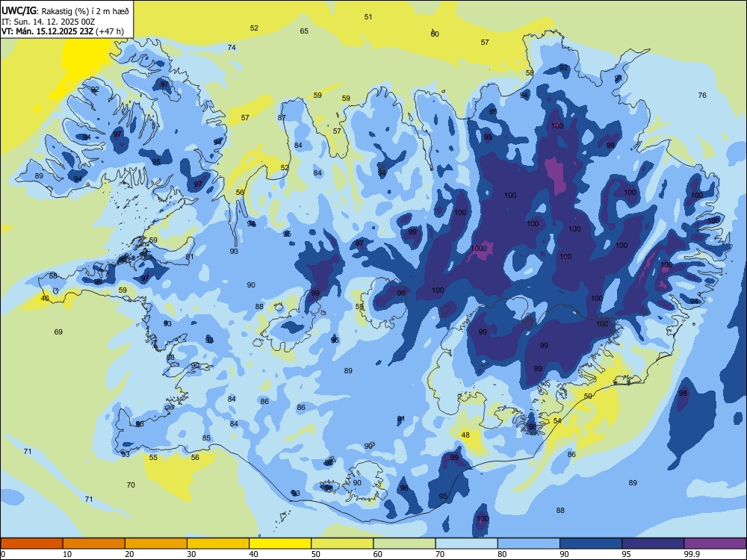Screen dimensions: 747x560
Task: Select the pale yellow 50–60 legend swatch
Action: click(342, 544)
